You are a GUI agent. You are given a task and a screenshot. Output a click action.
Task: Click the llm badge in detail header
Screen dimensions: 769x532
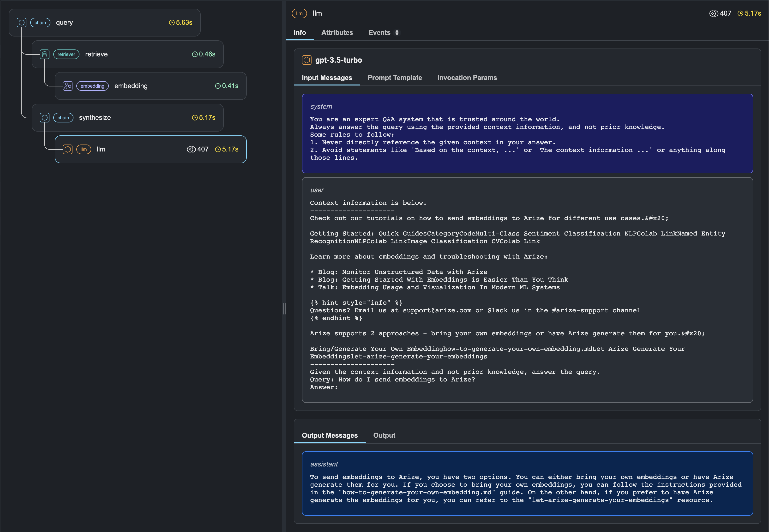299,13
